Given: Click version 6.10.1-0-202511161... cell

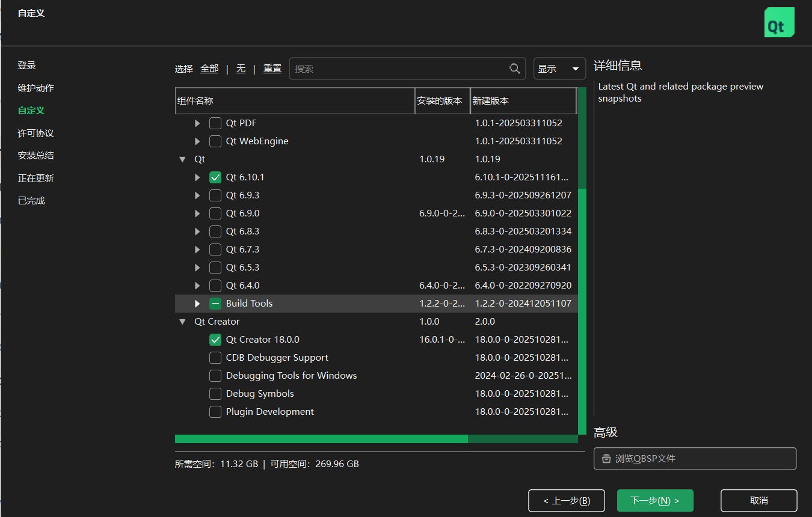Looking at the screenshot, I should (521, 177).
